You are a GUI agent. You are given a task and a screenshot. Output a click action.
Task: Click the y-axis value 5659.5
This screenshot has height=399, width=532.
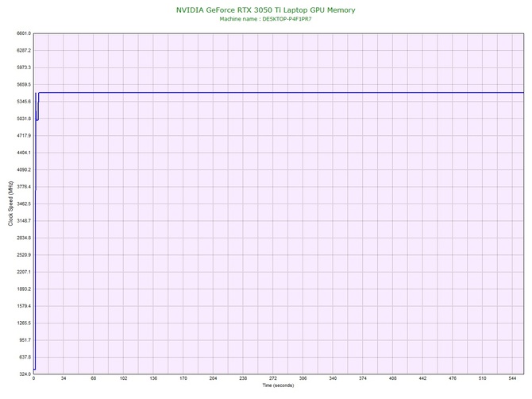pyautogui.click(x=24, y=84)
